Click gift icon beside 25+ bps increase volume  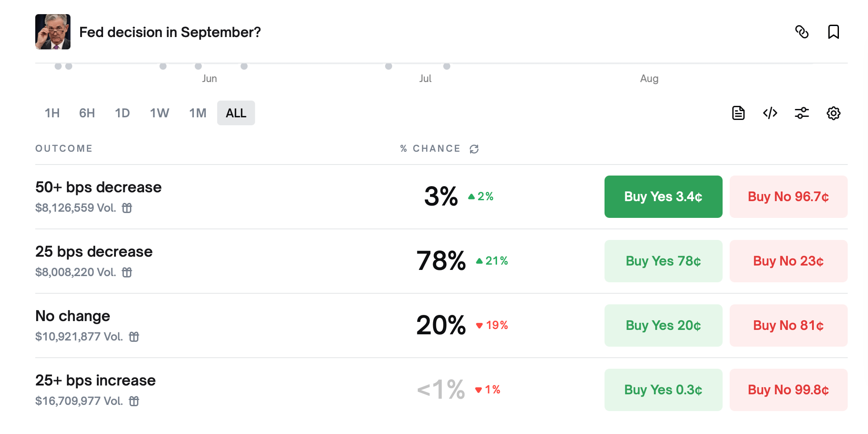(134, 401)
